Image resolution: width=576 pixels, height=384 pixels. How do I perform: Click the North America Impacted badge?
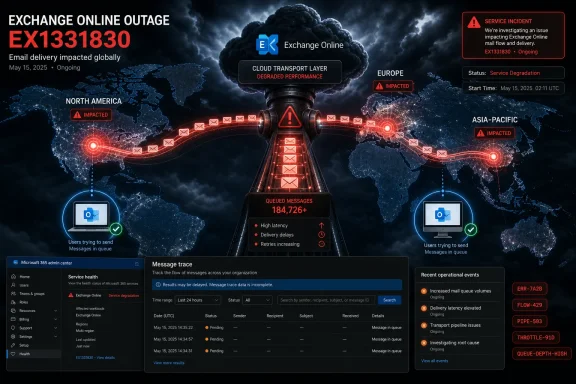point(91,115)
